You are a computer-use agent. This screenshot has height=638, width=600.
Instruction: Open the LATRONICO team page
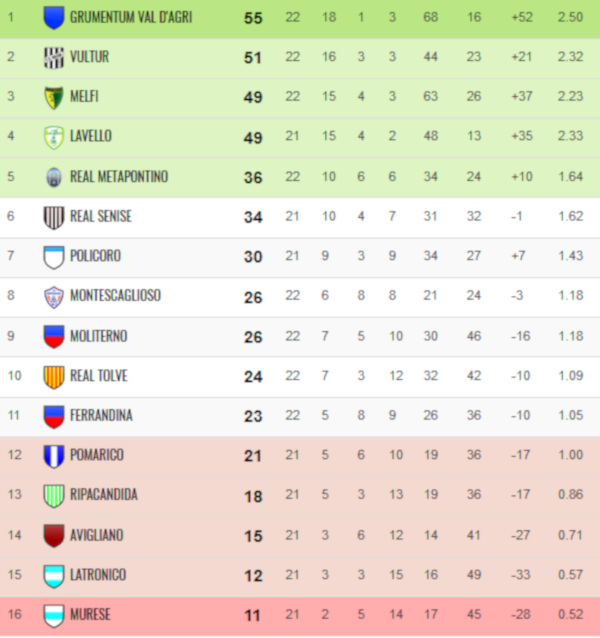pos(98,575)
